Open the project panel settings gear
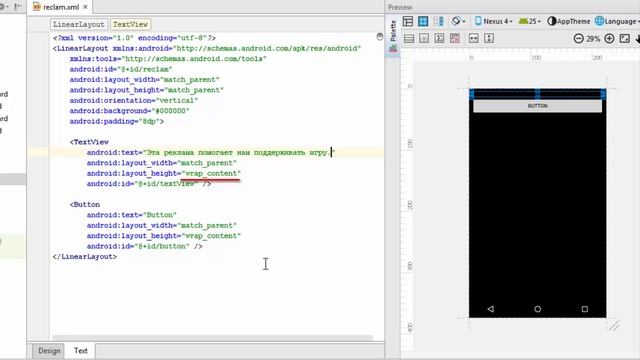Viewport: 640px width, 360px height. pyautogui.click(x=2, y=7)
